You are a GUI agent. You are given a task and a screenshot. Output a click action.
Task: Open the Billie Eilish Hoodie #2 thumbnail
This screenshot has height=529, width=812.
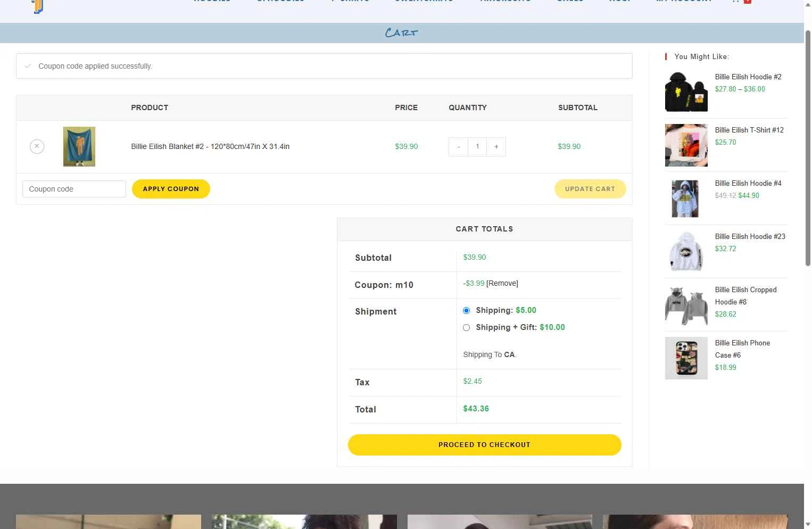point(686,92)
